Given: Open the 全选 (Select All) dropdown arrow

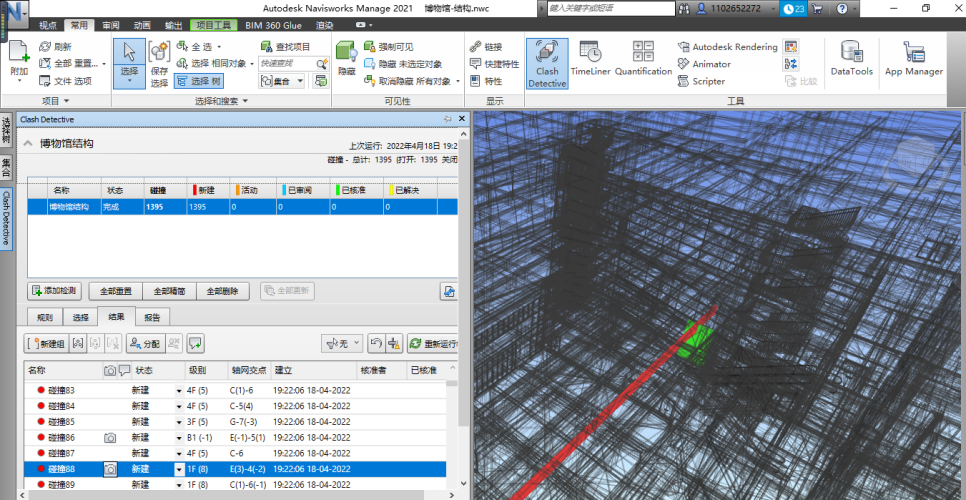Looking at the screenshot, I should pos(219,47).
